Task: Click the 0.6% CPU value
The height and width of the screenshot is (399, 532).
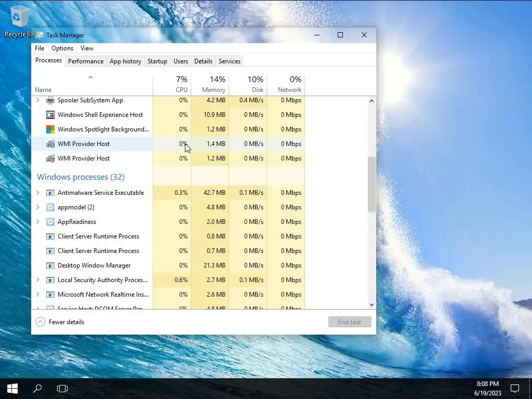Action: click(x=181, y=280)
